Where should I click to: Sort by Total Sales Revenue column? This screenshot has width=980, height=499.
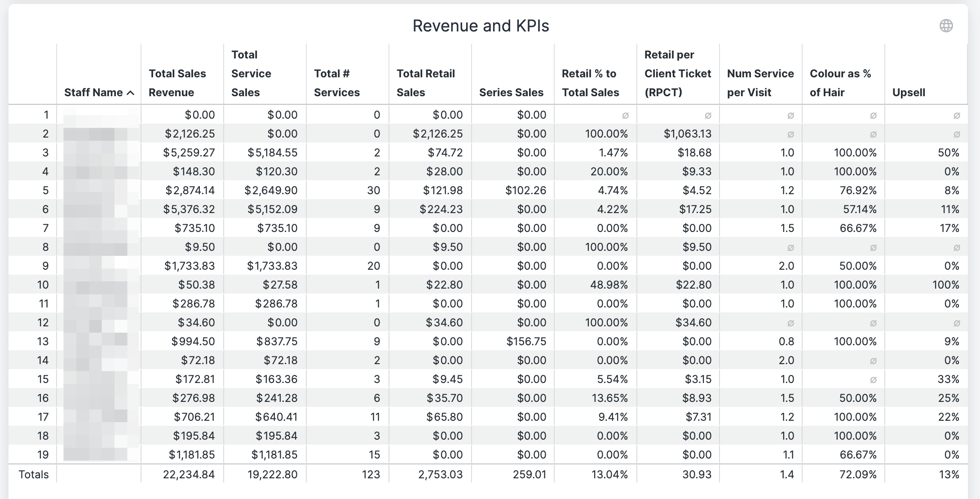click(x=177, y=83)
